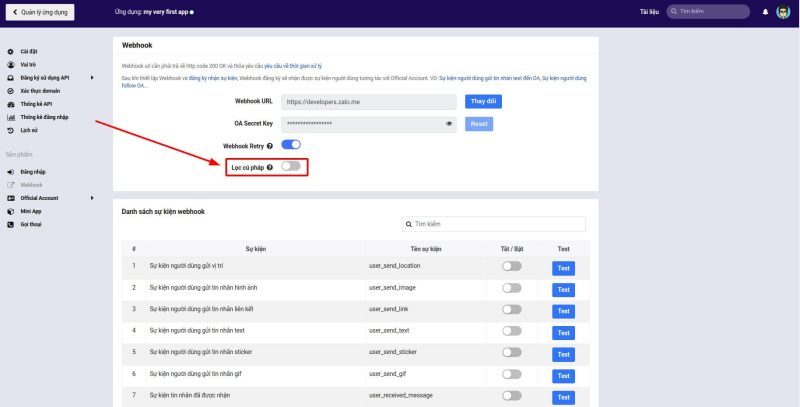Viewport: 800px width, 407px height.
Task: Open Mini App in sidebar
Action: (31, 212)
